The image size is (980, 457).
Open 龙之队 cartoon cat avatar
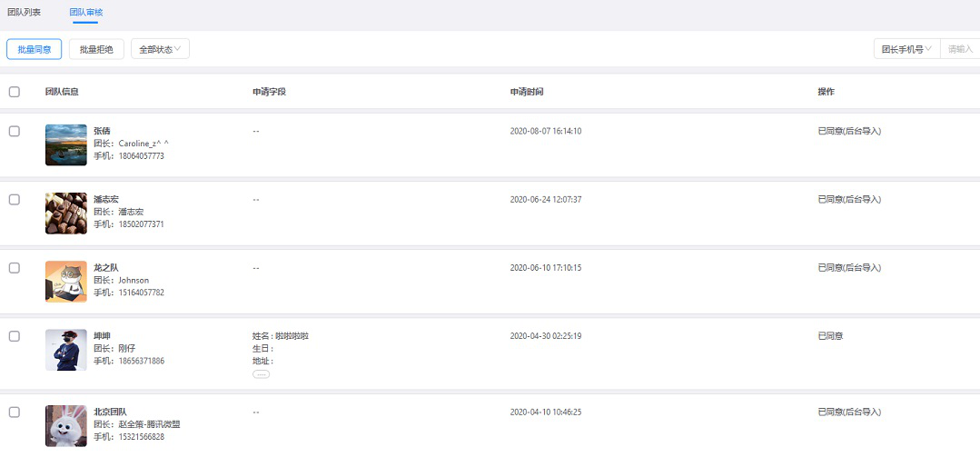click(x=66, y=282)
